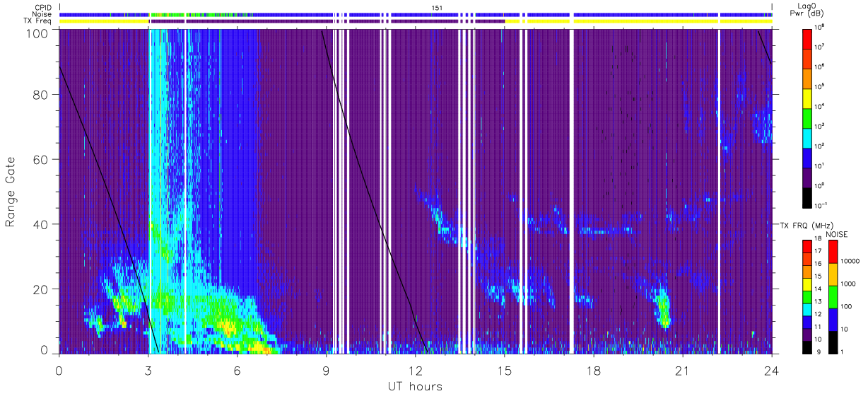Click the '20' tick on Range Gate axis
Screen dimensions: 868x401
coord(41,289)
